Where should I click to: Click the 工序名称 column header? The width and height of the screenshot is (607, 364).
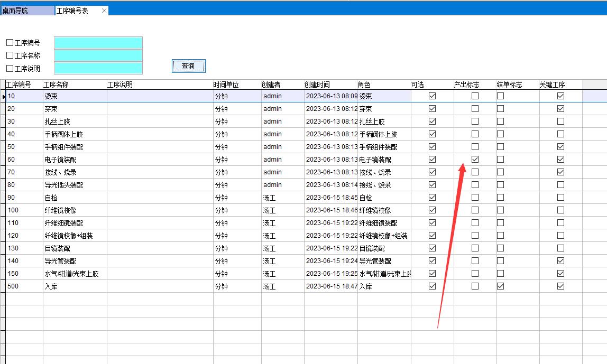coord(56,85)
